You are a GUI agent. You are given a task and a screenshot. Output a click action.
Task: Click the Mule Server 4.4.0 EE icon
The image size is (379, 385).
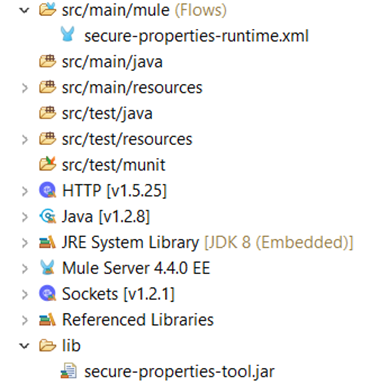[x=47, y=268]
